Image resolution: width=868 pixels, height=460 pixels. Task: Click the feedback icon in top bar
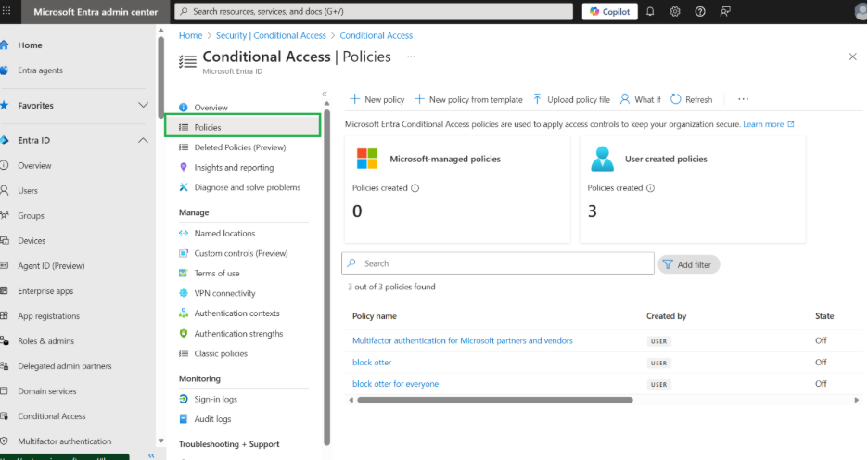point(725,12)
